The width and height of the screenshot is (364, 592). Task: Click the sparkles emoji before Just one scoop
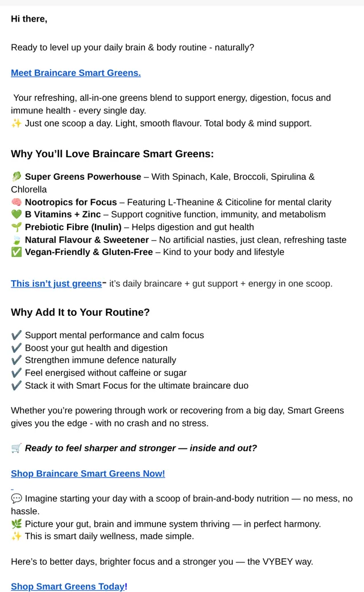pyautogui.click(x=16, y=124)
